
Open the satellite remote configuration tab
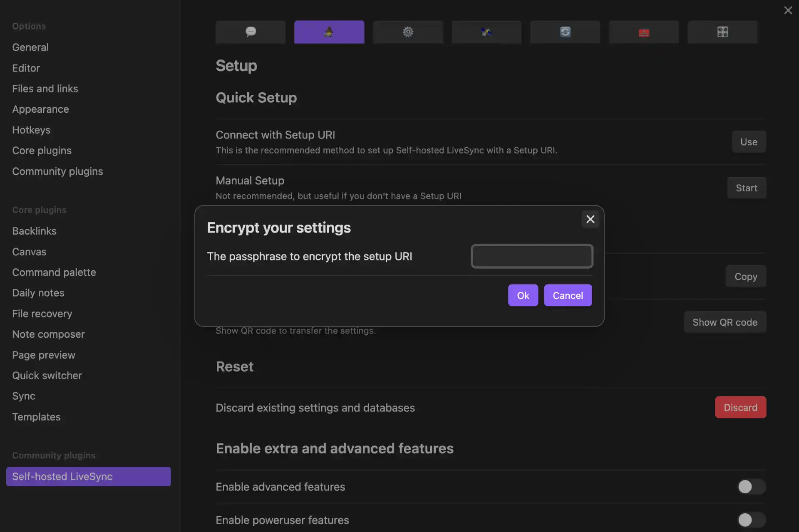[x=486, y=32]
